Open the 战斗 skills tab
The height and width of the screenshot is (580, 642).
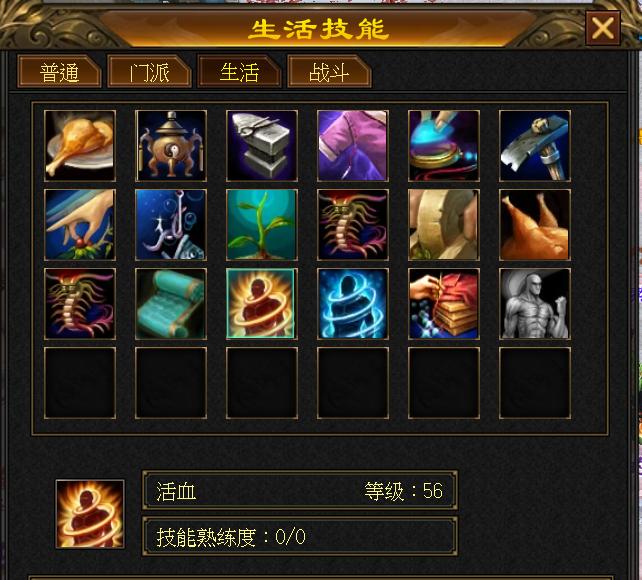329,72
